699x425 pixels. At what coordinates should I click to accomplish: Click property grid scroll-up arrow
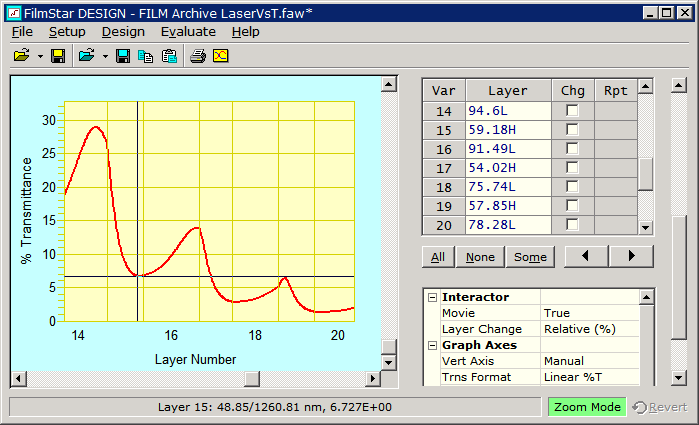646,297
